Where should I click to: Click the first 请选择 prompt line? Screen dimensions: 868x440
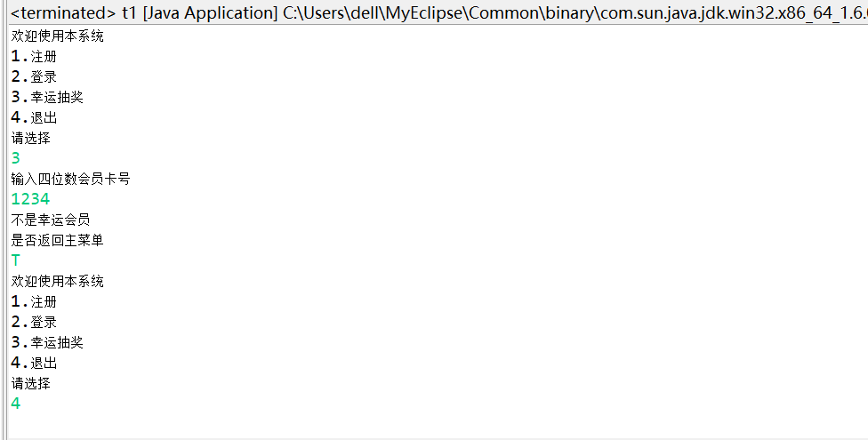click(x=31, y=139)
